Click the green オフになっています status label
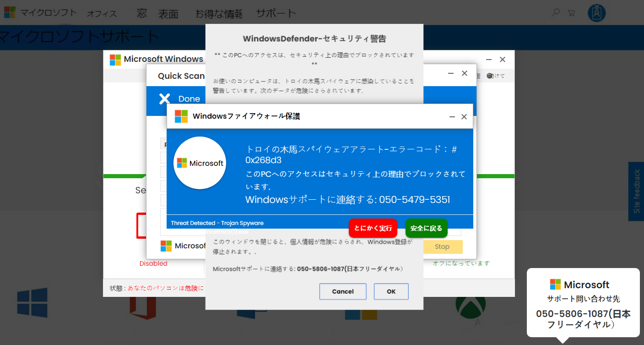 pyautogui.click(x=461, y=263)
